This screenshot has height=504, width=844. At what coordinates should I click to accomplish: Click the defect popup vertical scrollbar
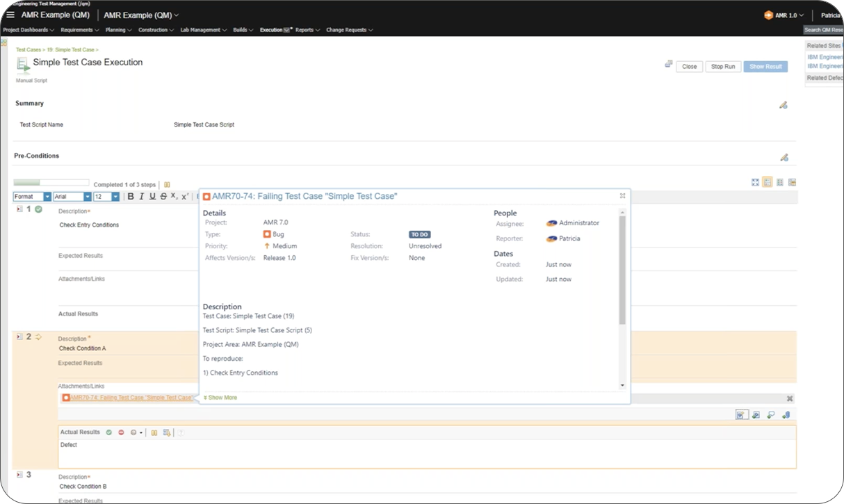coord(622,270)
